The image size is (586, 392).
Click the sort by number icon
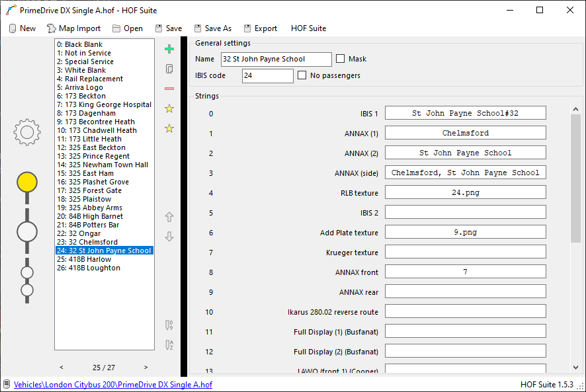tap(169, 325)
